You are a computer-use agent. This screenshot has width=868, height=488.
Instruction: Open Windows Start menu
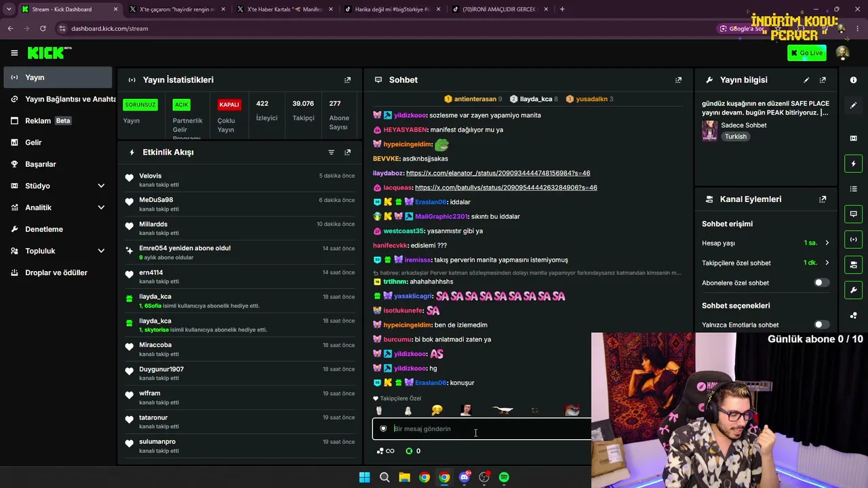coord(364,477)
